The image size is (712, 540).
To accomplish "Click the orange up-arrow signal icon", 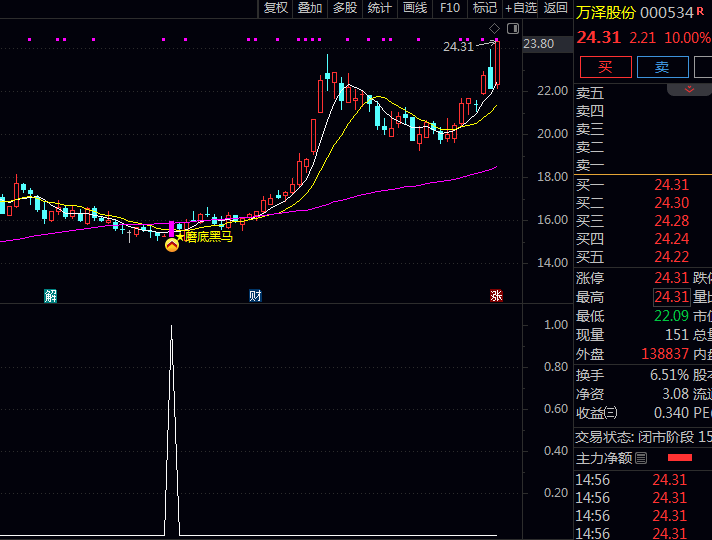I will pos(172,243).
